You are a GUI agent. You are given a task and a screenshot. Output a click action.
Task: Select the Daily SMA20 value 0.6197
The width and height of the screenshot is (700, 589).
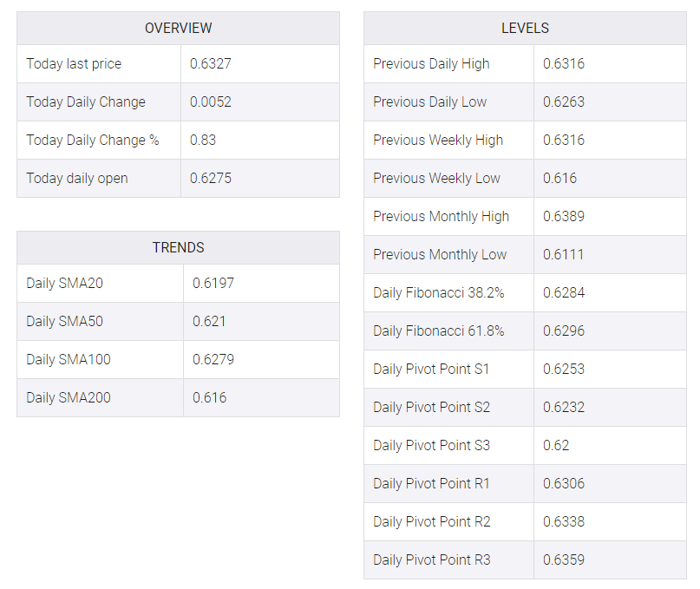click(213, 283)
